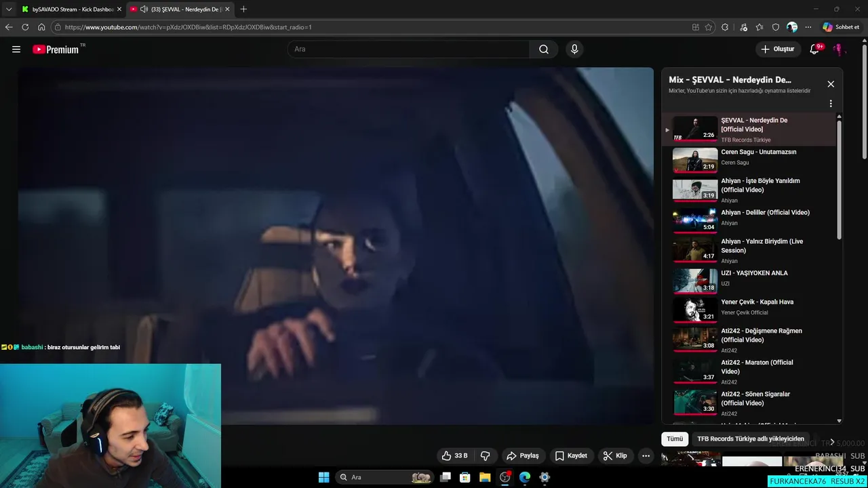
Task: Open Microsoft Edge taskbar icon
Action: click(525, 477)
